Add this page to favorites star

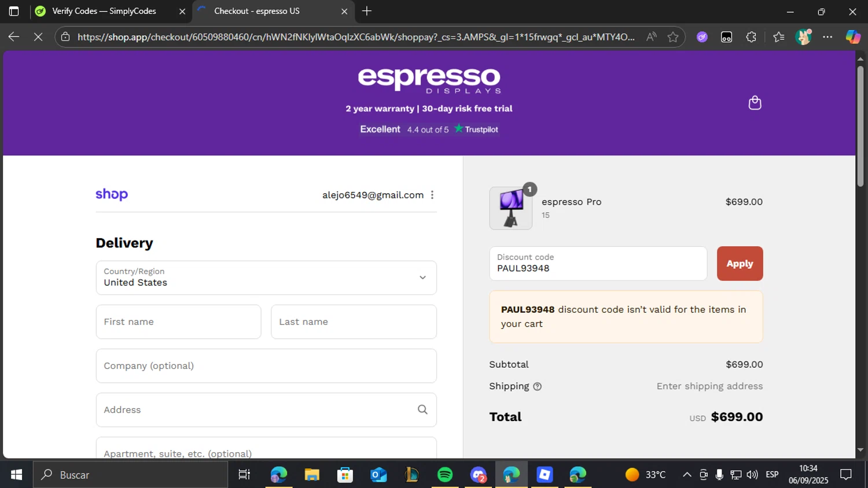coord(672,37)
